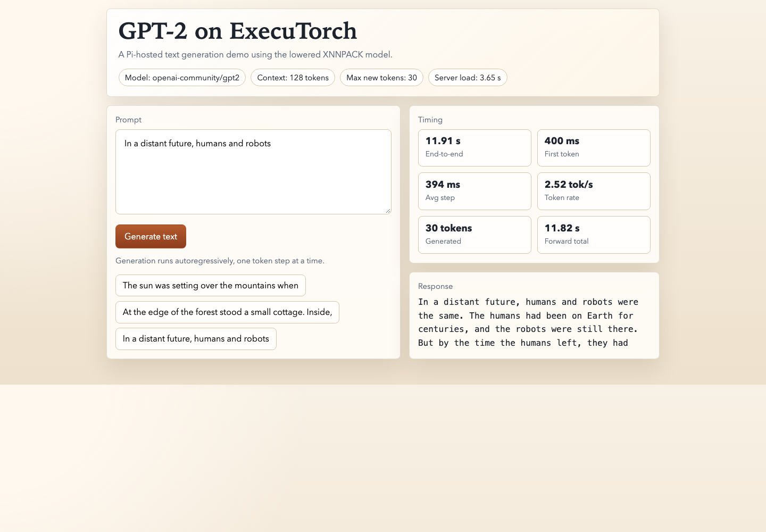Click the Generate text button
Viewport: 766px width, 532px height.
(151, 236)
